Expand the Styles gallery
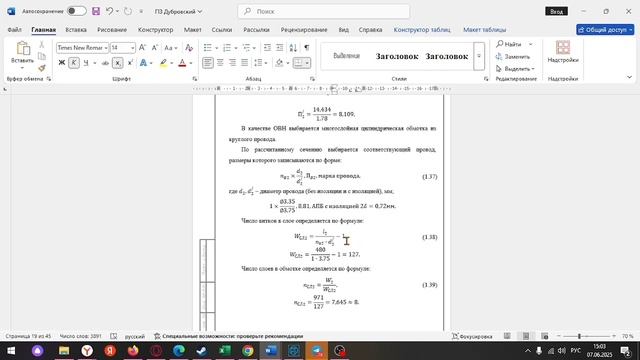This screenshot has height=360, width=640. point(479,56)
